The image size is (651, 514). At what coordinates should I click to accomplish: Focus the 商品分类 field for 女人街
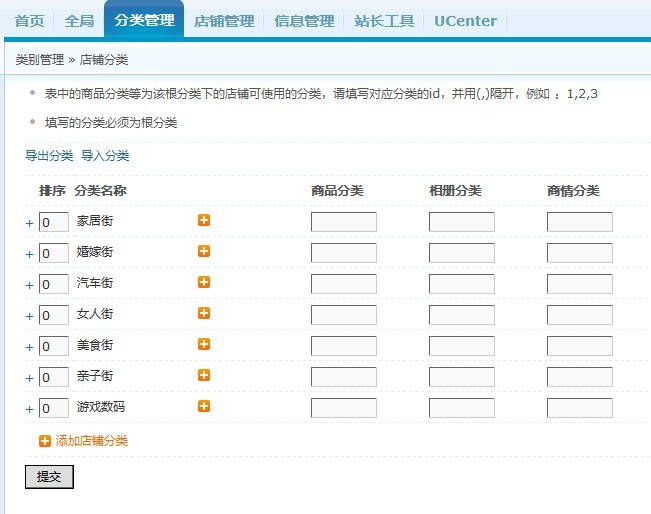(x=344, y=315)
